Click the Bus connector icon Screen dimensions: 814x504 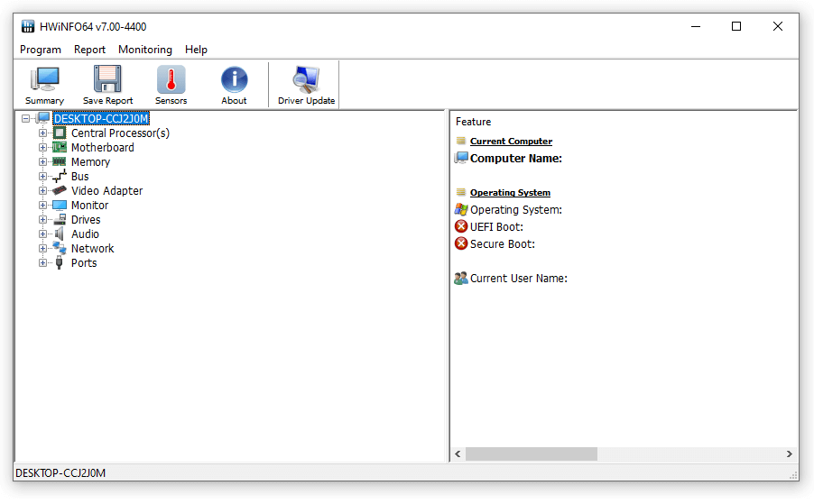(x=60, y=177)
